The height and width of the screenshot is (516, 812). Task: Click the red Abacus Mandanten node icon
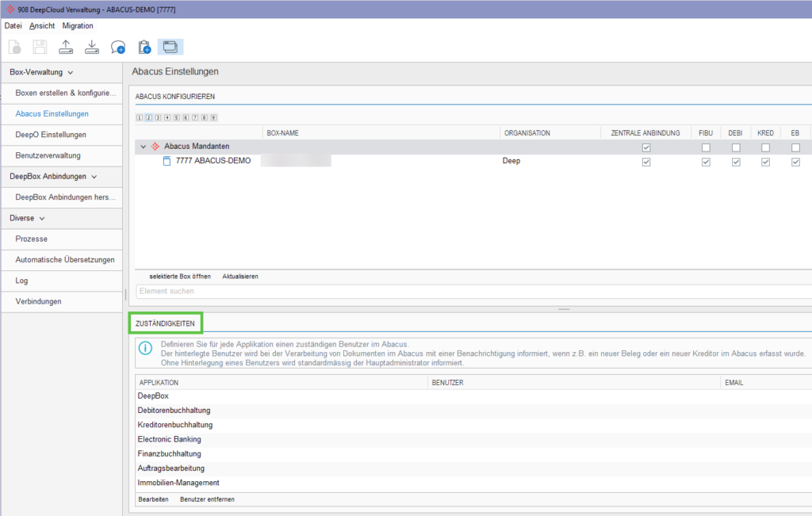[x=155, y=147]
